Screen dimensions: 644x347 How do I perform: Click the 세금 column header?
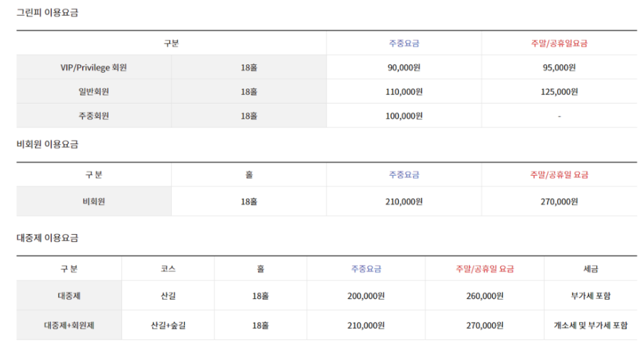pyautogui.click(x=591, y=269)
